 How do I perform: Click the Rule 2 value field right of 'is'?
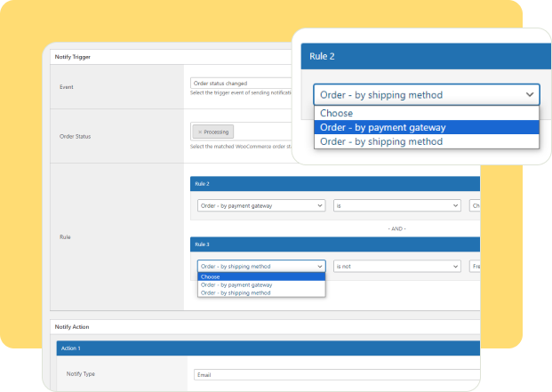(475, 205)
